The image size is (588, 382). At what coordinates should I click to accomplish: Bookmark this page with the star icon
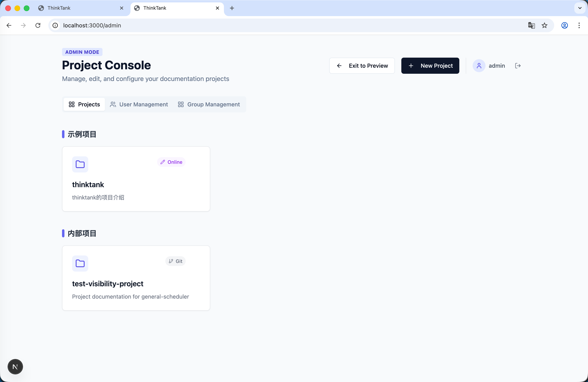[x=545, y=25]
